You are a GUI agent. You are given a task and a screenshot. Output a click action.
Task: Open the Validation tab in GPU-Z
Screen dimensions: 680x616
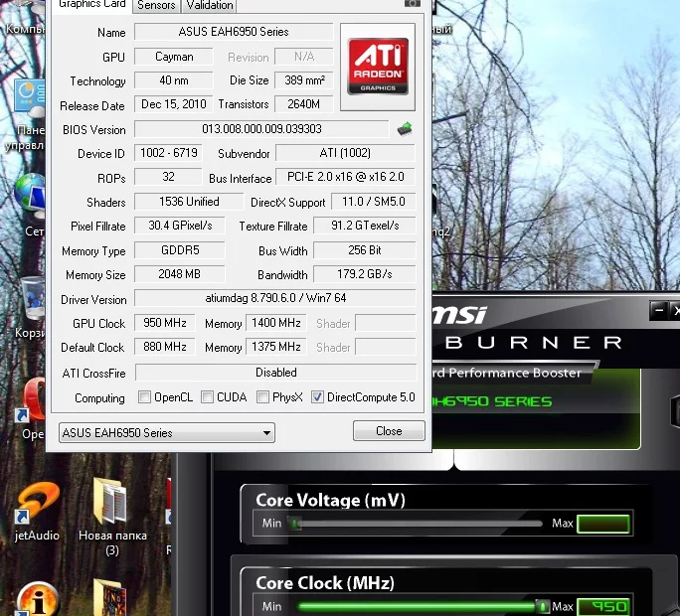[x=210, y=6]
